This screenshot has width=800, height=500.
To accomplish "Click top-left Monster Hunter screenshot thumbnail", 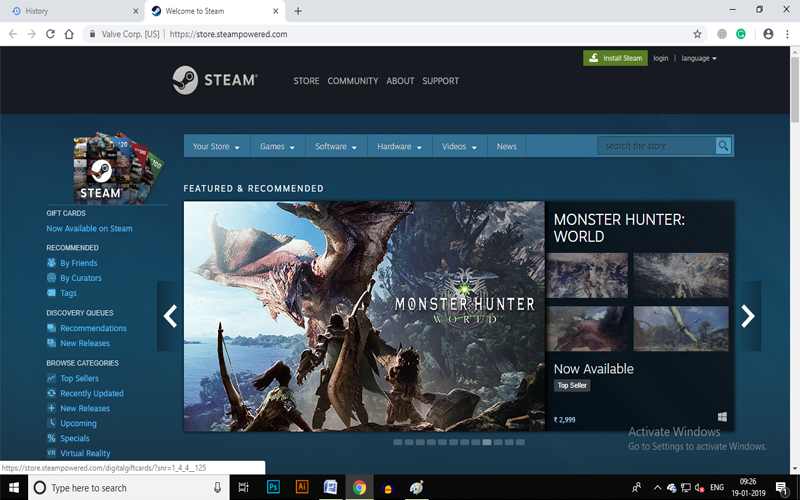I will (587, 275).
